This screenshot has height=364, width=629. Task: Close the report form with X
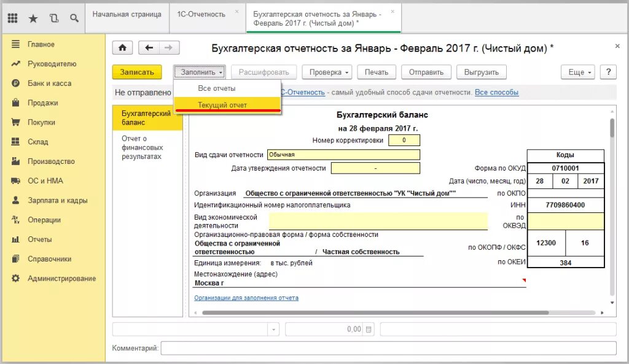[x=617, y=46]
